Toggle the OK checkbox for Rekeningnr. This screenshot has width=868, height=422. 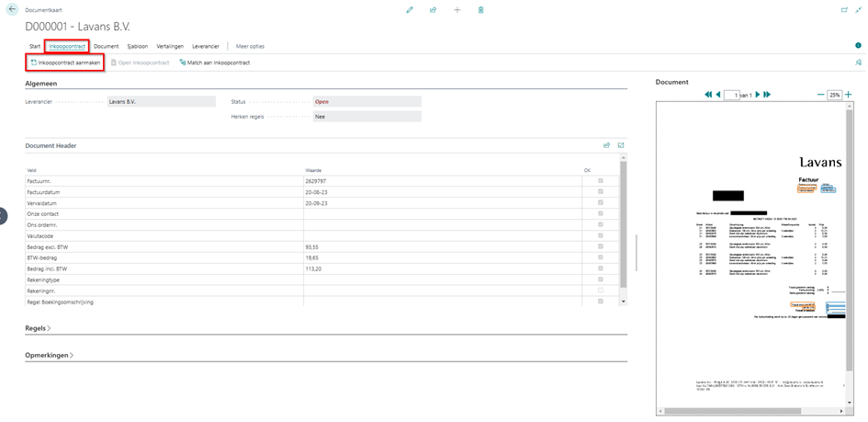[601, 291]
